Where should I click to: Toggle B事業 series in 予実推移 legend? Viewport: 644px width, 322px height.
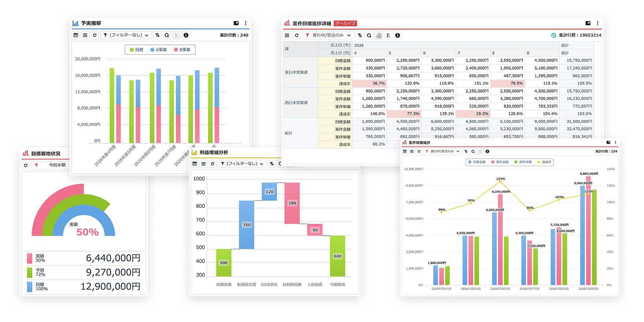(182, 50)
